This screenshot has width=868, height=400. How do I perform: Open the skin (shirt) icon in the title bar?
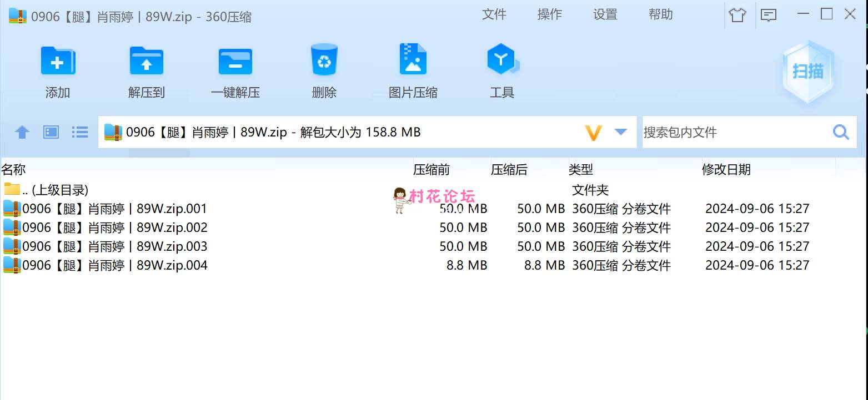pyautogui.click(x=737, y=15)
